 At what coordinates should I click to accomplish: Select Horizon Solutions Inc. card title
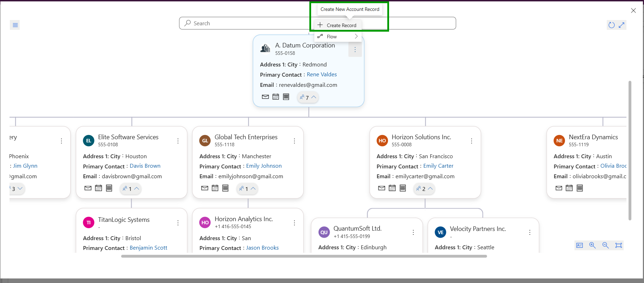click(421, 137)
